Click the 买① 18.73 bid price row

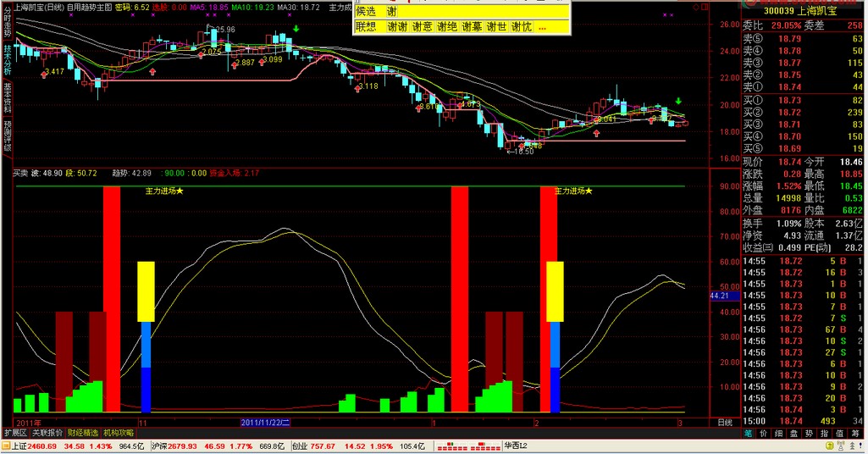point(803,100)
